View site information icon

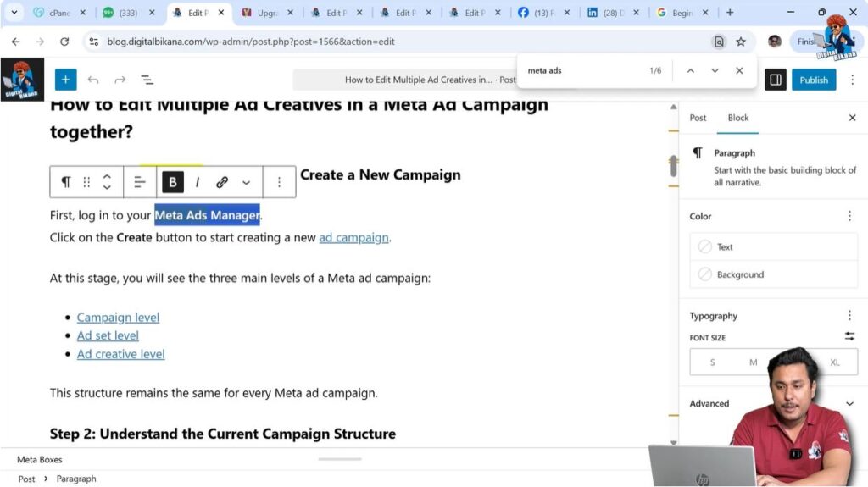tap(93, 42)
